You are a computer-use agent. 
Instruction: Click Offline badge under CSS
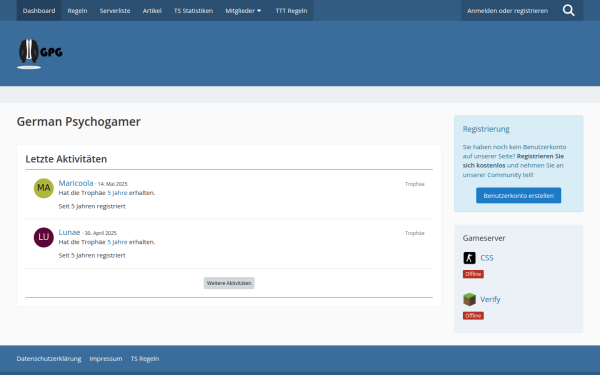pos(473,274)
